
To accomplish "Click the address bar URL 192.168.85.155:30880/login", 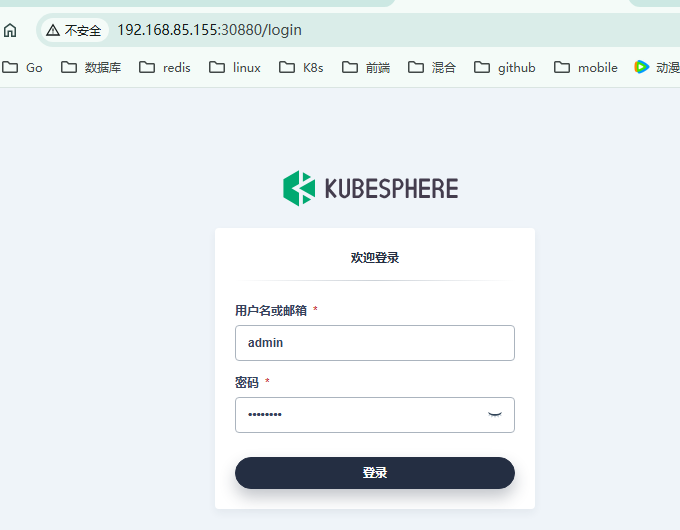I will click(x=209, y=30).
